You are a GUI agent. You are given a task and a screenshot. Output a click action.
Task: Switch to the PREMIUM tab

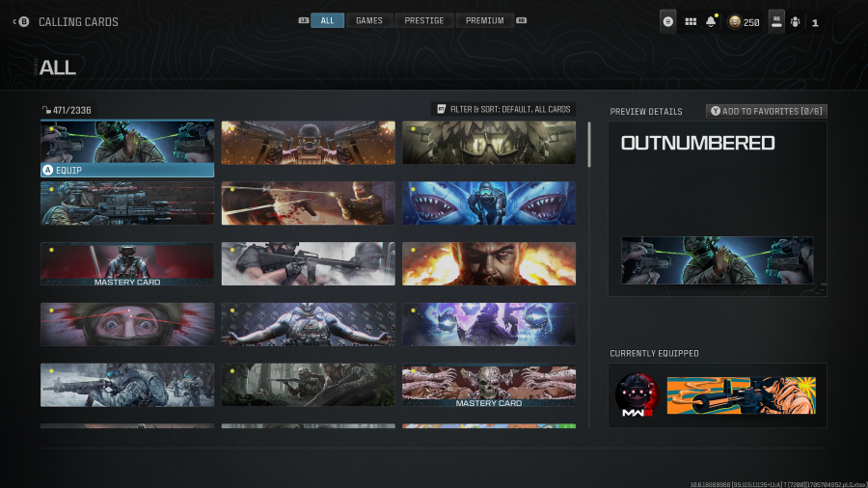tap(484, 20)
